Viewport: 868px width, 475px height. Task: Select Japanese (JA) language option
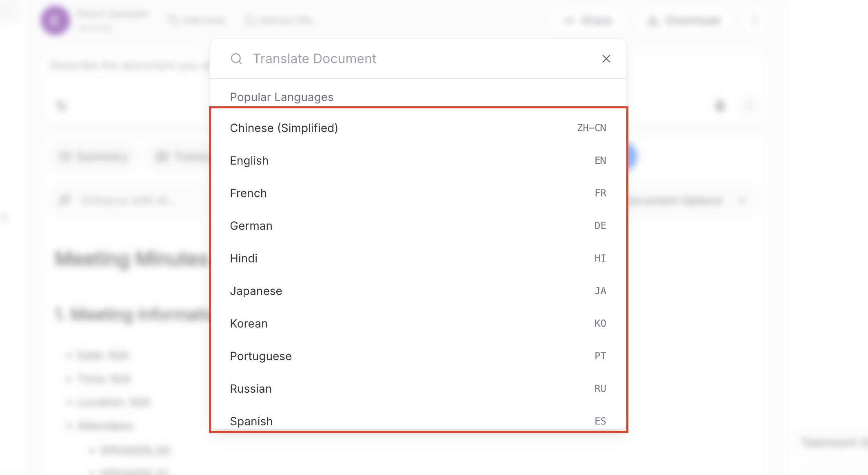click(418, 290)
